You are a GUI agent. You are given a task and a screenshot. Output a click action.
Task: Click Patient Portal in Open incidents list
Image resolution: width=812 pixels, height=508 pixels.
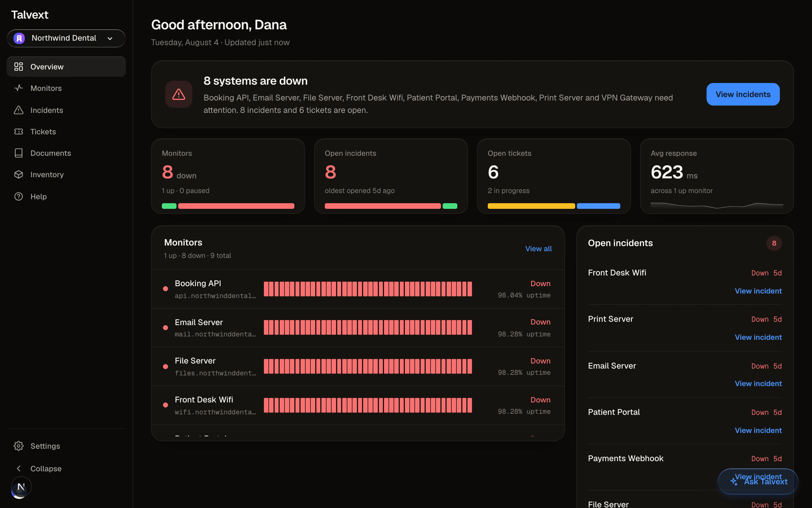pos(614,412)
